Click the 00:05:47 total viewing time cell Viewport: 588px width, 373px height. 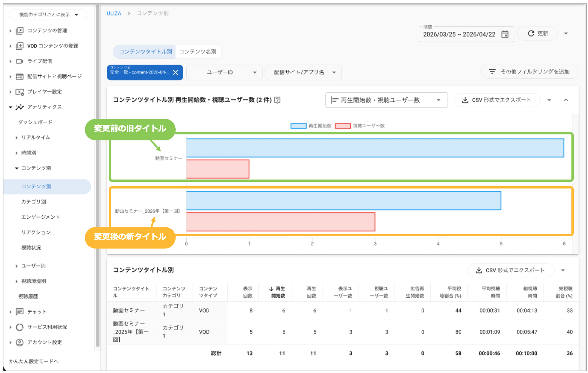point(527,332)
